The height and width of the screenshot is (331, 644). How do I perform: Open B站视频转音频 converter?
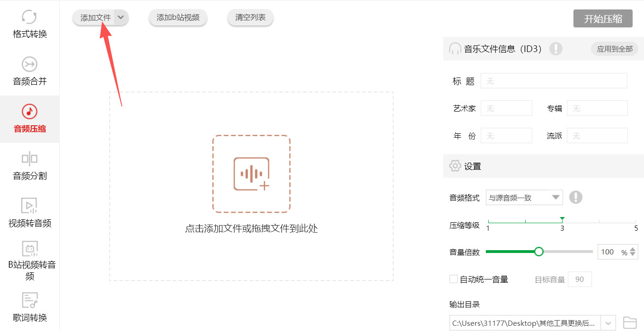pos(30,261)
